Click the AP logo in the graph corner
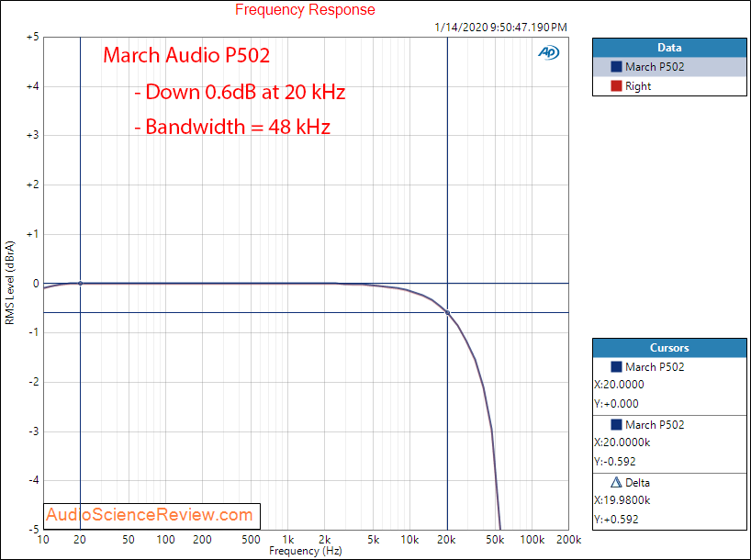751x560 pixels. coord(548,52)
